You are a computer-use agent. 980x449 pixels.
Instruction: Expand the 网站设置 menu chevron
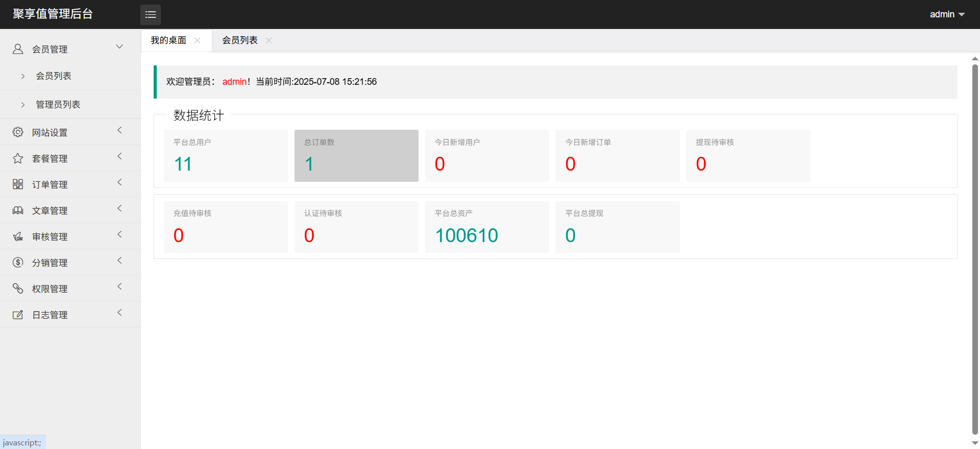tap(119, 130)
